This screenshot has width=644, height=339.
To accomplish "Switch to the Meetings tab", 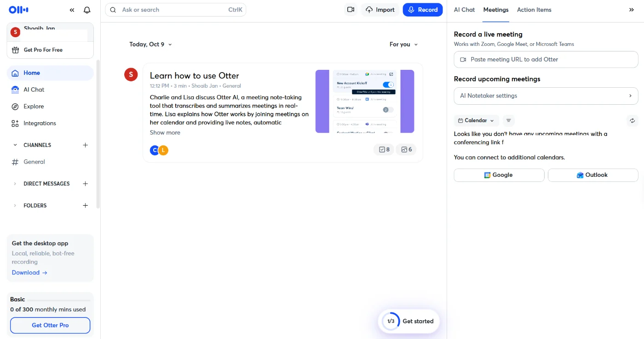I will tap(496, 10).
